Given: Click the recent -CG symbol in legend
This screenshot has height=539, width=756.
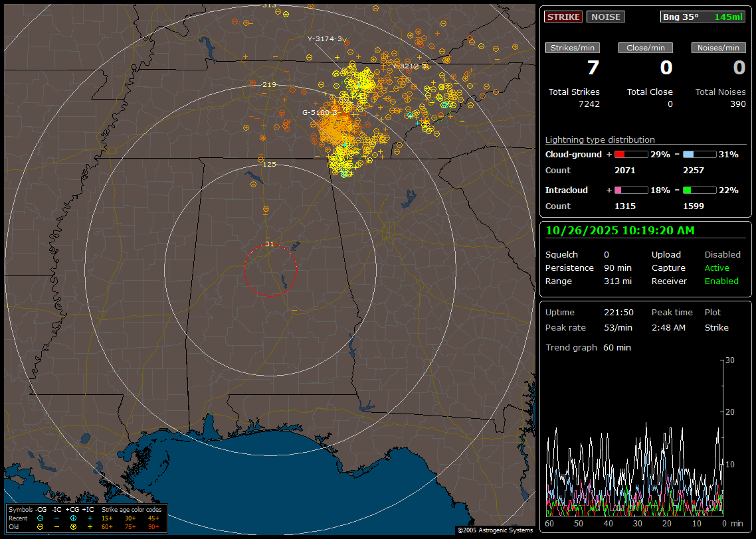Looking at the screenshot, I should [40, 518].
